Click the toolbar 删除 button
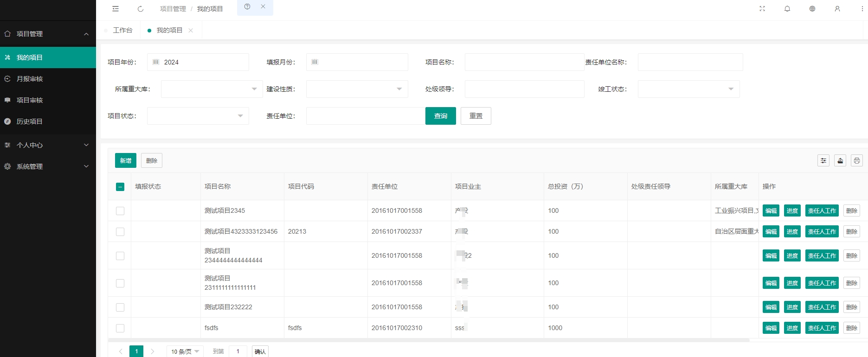 pos(152,160)
